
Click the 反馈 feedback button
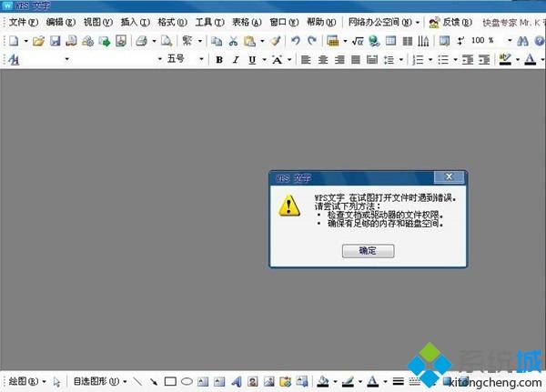point(451,22)
